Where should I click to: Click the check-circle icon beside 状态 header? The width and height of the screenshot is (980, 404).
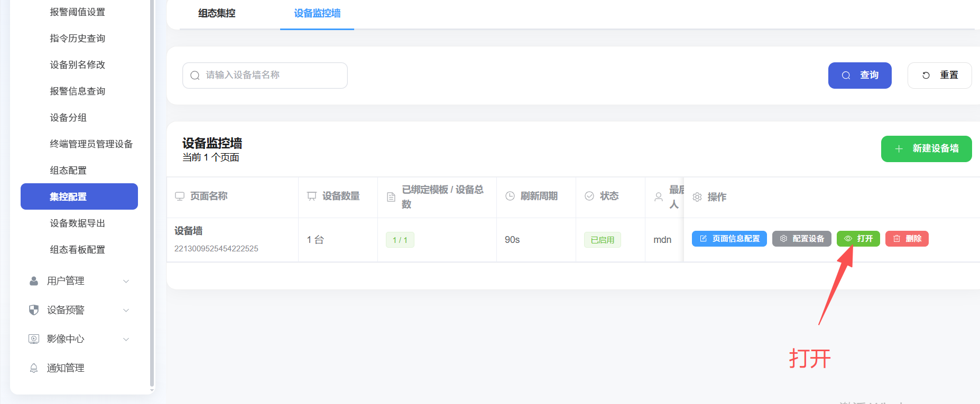point(589,196)
